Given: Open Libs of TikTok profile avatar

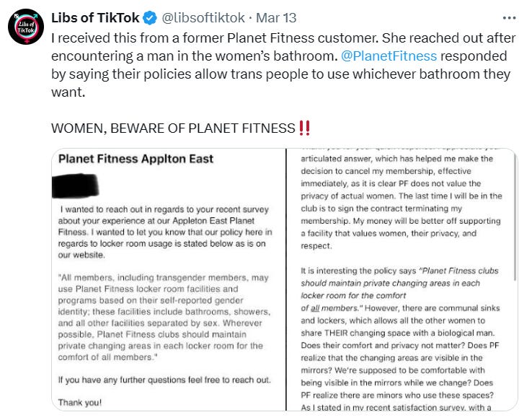Looking at the screenshot, I should [x=26, y=27].
